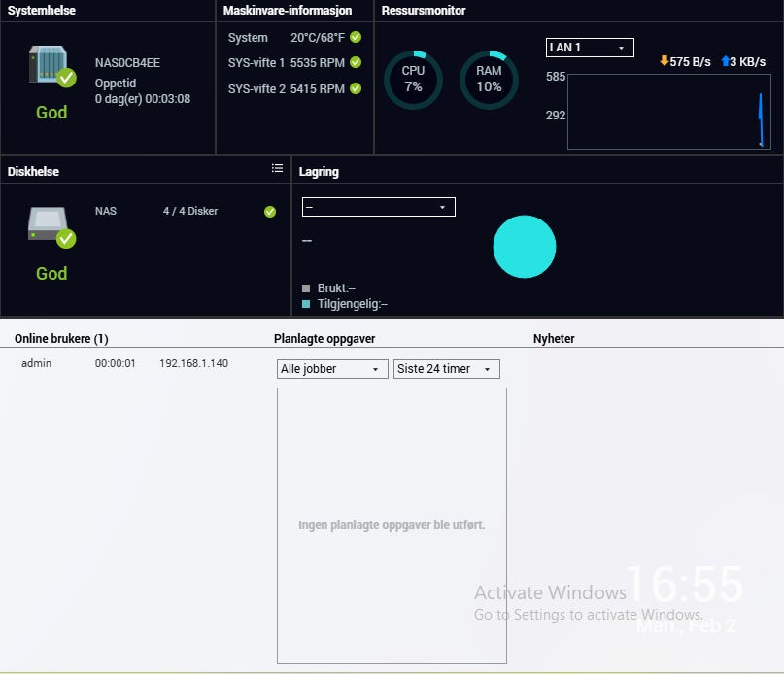Viewport: 784px width, 674px height.
Task: Click the Lagring panel title
Action: tap(319, 172)
